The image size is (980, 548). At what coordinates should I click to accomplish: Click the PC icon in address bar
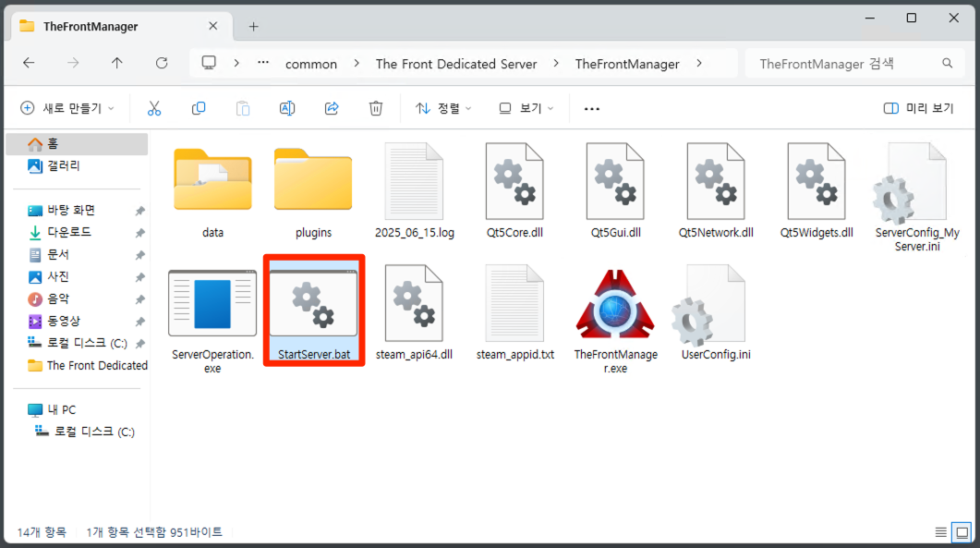pos(209,63)
